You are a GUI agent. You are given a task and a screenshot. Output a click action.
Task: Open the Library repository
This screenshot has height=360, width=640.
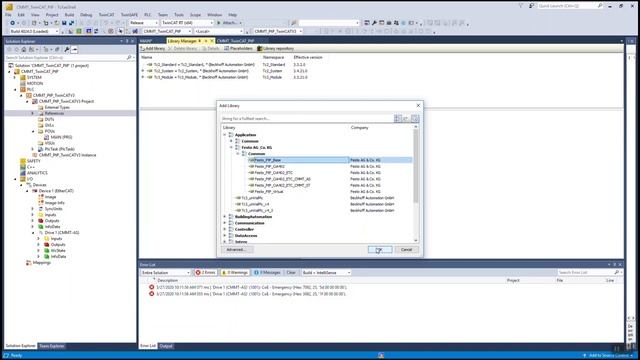point(276,49)
